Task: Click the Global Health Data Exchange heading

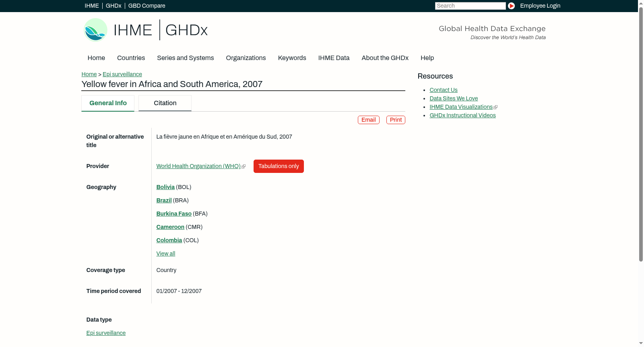Action: 492,29
